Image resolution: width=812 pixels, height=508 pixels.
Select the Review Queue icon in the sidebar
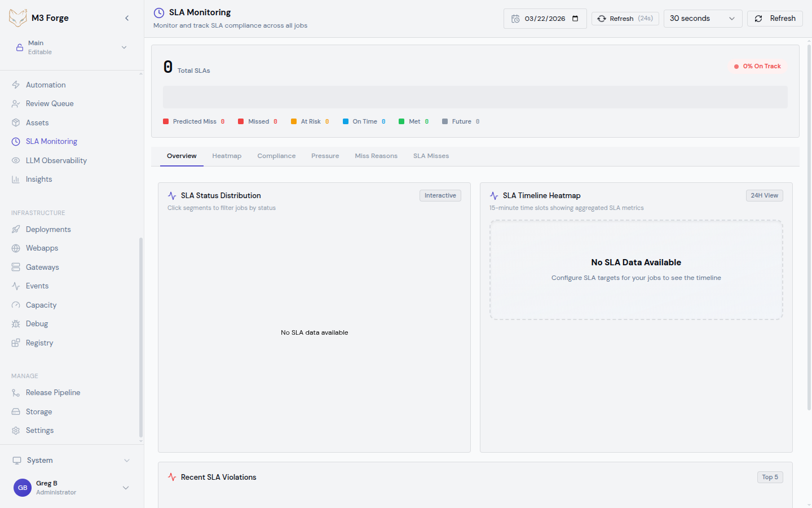coord(15,103)
